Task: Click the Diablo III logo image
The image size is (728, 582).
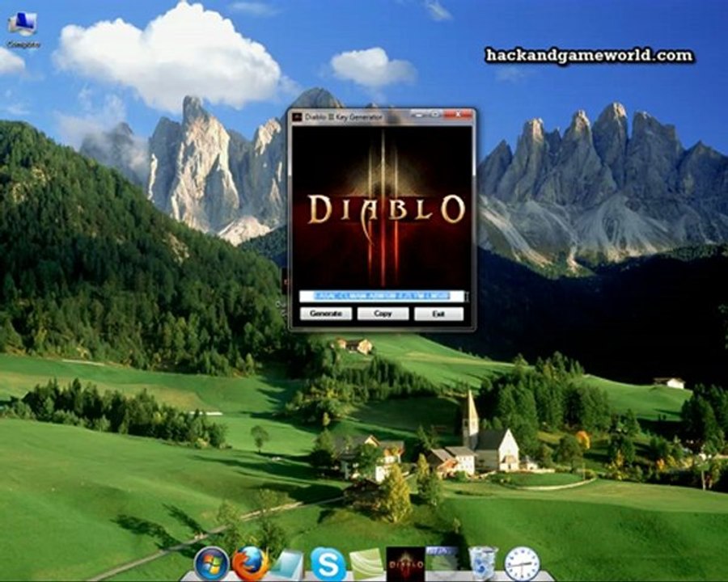Action: (x=382, y=207)
